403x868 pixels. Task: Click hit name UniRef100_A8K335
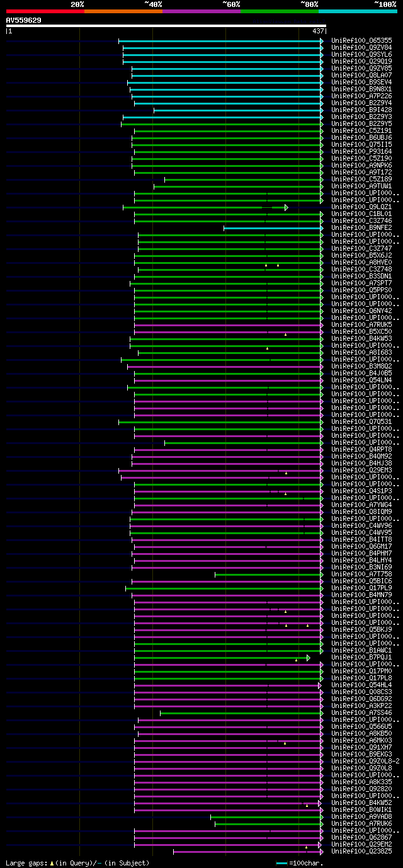coord(361,782)
